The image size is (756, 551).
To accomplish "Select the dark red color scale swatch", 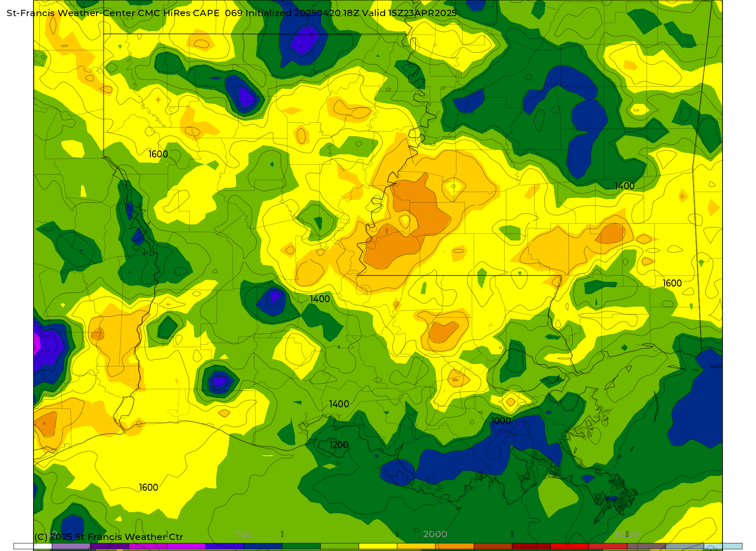I will pos(531,546).
